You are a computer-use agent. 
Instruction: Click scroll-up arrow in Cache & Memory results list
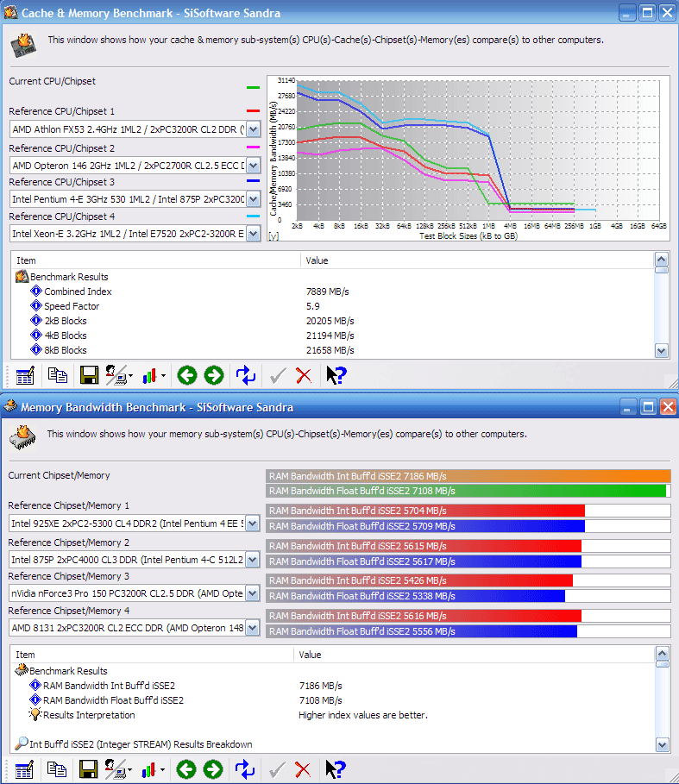click(661, 259)
